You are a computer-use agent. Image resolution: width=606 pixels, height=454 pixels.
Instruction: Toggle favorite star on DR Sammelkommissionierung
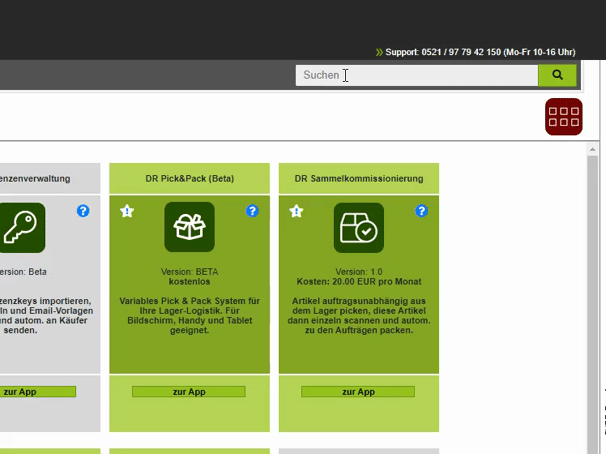pos(296,211)
